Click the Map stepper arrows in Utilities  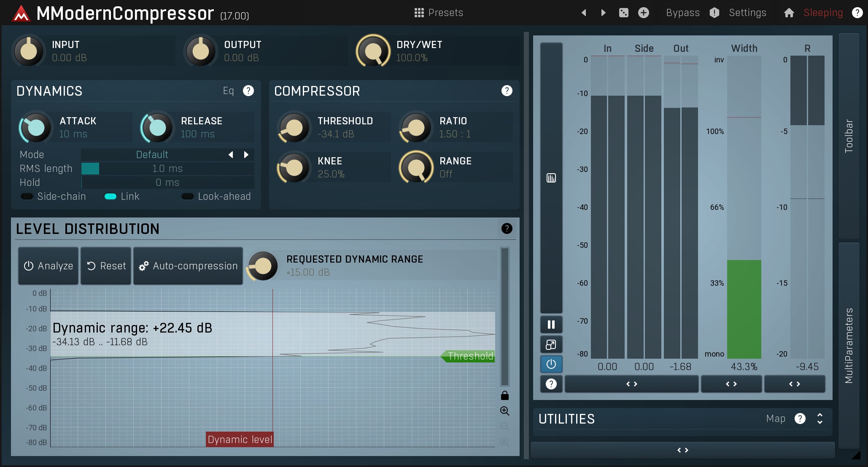(819, 419)
